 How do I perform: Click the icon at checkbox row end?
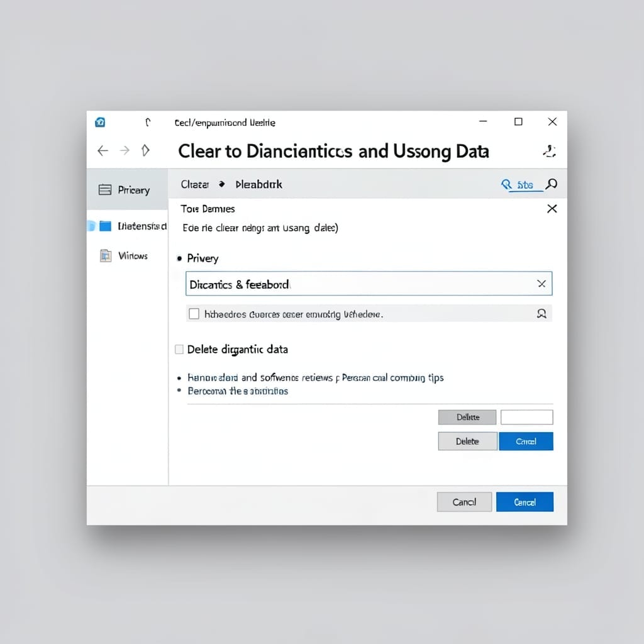coord(541,314)
